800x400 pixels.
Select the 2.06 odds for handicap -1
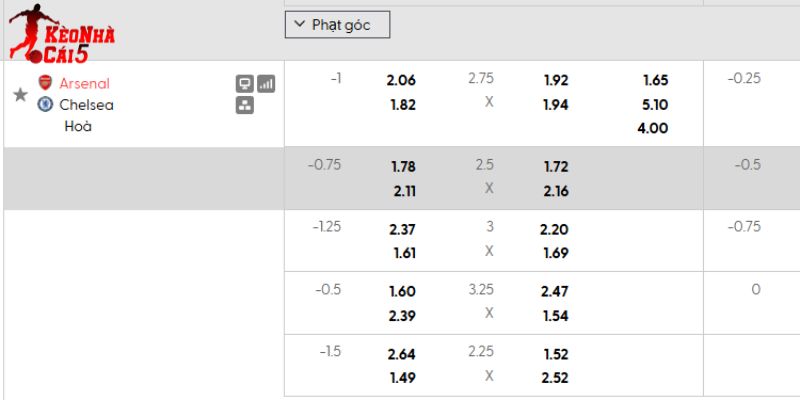[x=401, y=80]
